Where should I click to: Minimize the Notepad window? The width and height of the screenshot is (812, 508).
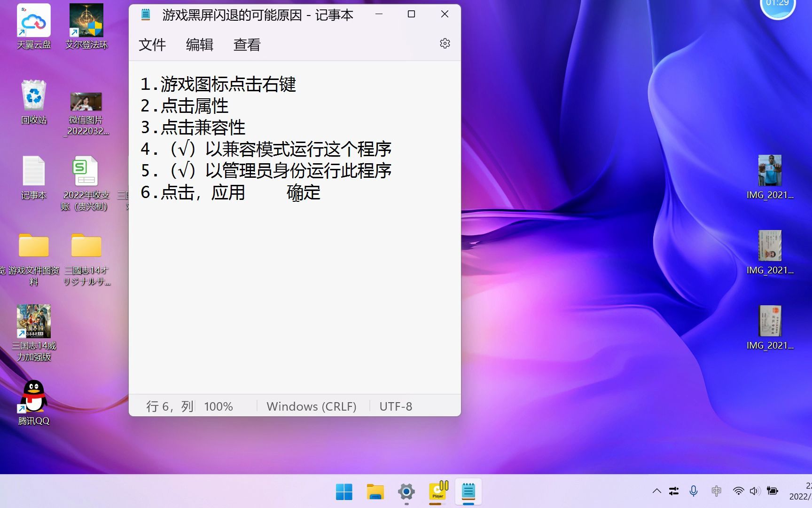(379, 14)
